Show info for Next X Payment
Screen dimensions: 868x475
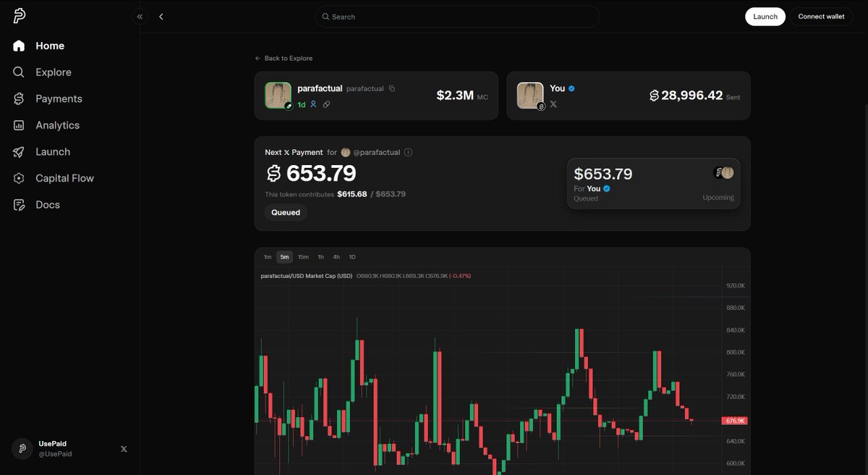coord(408,152)
